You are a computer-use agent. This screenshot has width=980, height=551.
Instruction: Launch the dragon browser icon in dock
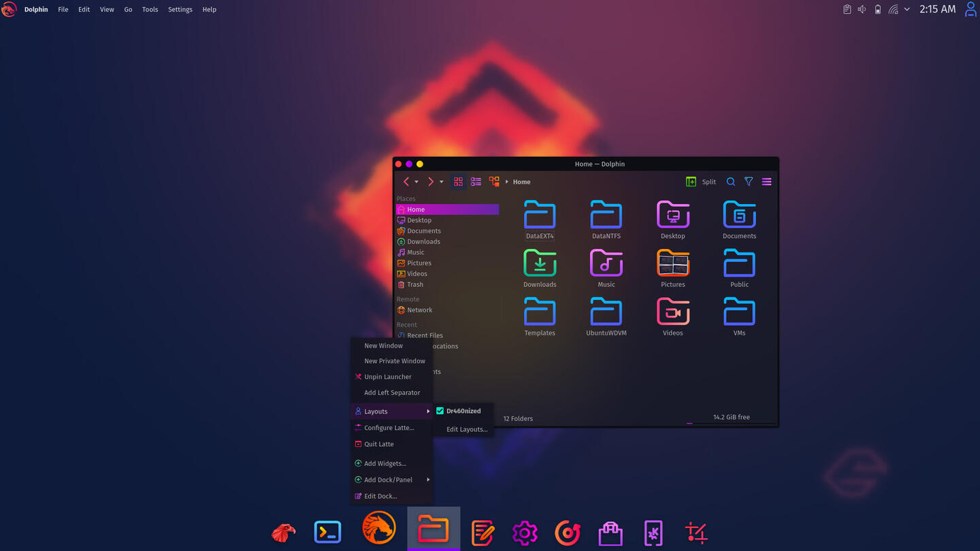tap(379, 528)
